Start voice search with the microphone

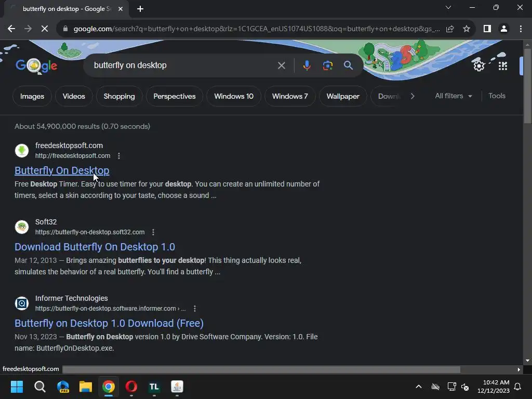point(307,65)
